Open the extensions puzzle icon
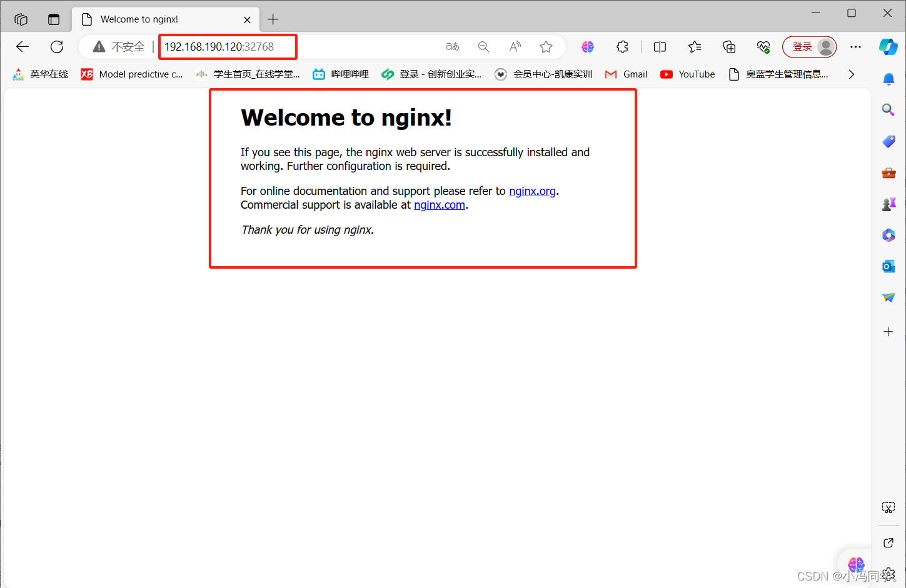This screenshot has height=588, width=906. 622,47
